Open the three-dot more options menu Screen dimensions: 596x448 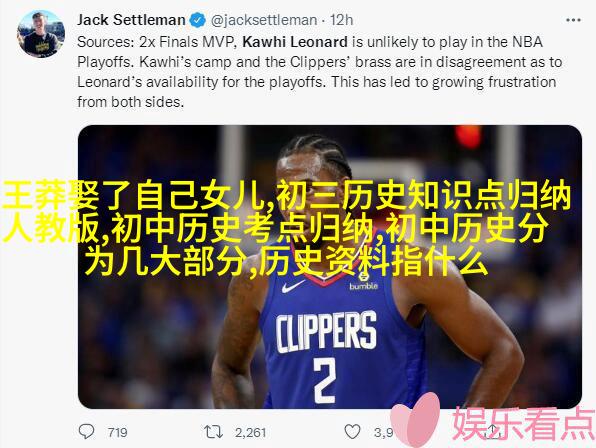[x=573, y=20]
